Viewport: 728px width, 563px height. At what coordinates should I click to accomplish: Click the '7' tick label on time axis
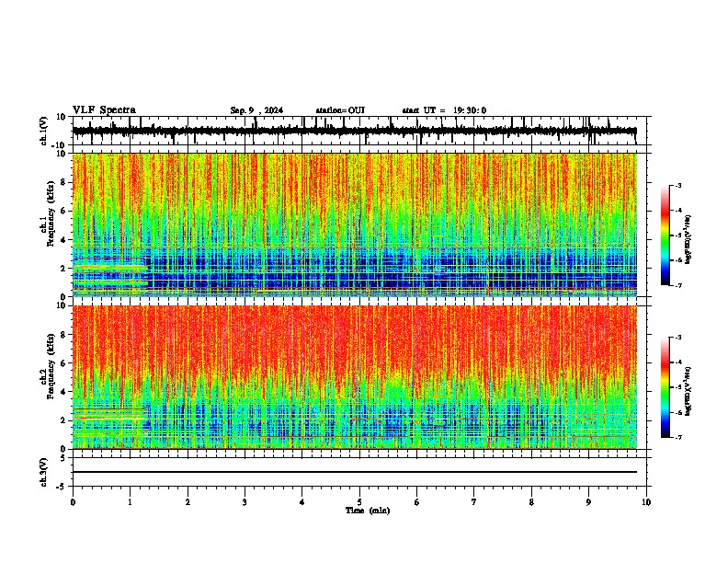tap(474, 502)
